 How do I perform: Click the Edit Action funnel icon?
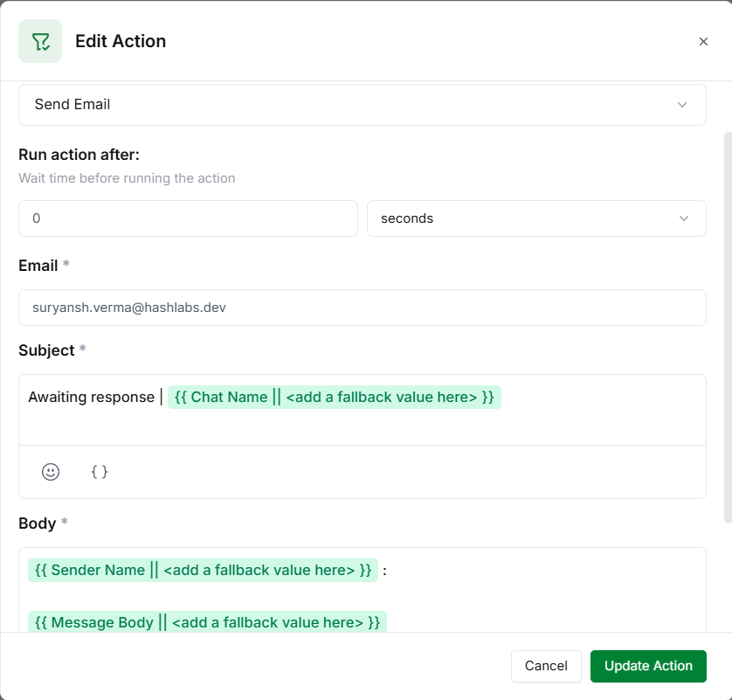tap(40, 41)
